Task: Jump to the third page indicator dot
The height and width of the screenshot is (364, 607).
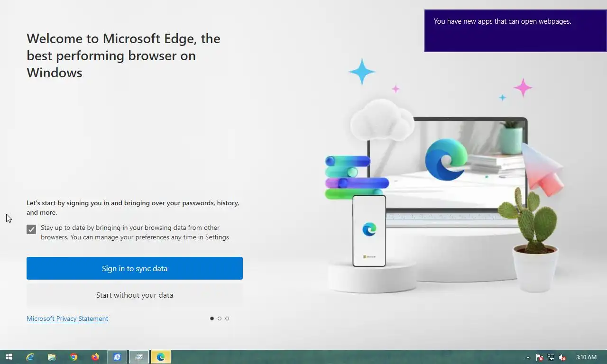Action: pyautogui.click(x=227, y=318)
